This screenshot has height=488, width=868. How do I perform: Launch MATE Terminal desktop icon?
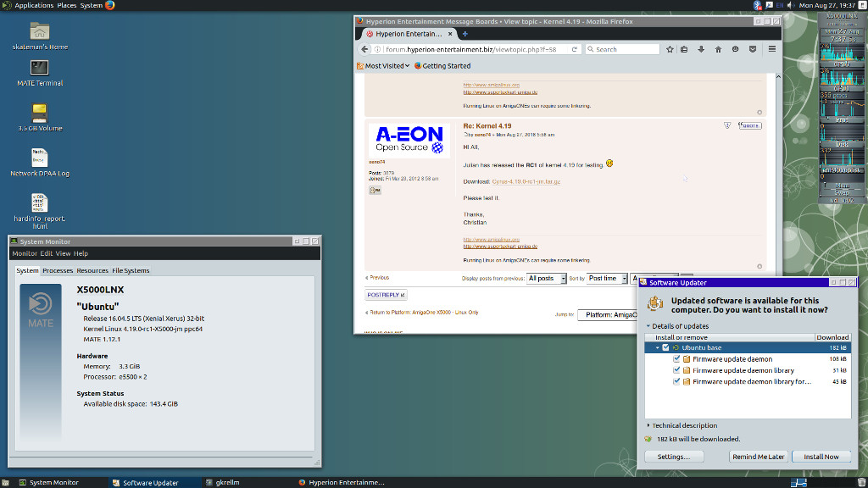[39, 68]
